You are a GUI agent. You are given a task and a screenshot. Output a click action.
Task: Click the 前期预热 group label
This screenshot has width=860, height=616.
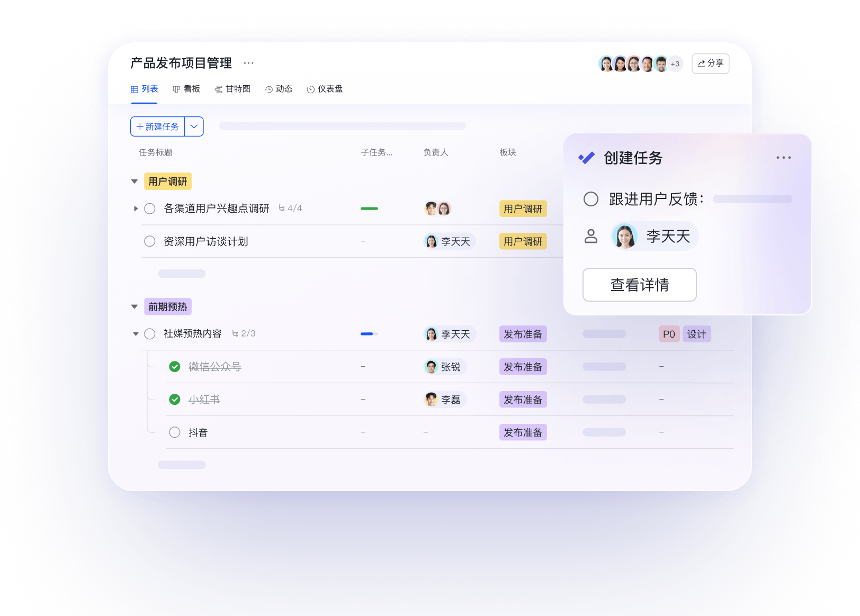click(168, 307)
